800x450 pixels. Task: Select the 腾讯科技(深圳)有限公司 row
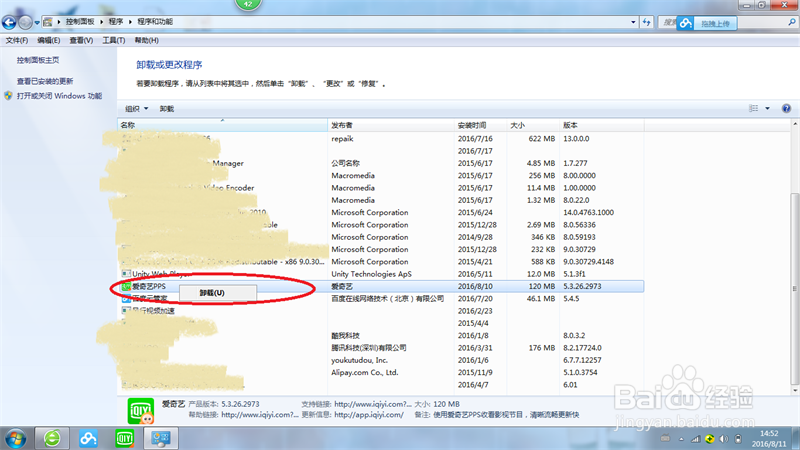point(381,348)
